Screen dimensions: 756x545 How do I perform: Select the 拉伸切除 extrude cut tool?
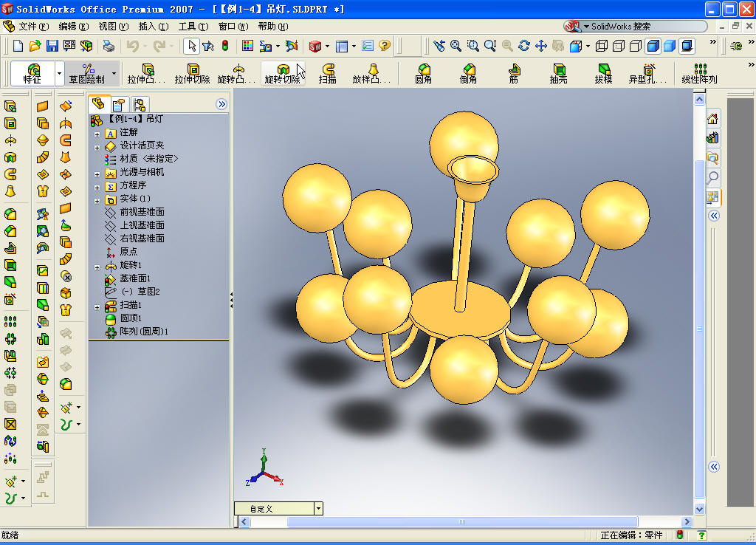[x=192, y=73]
